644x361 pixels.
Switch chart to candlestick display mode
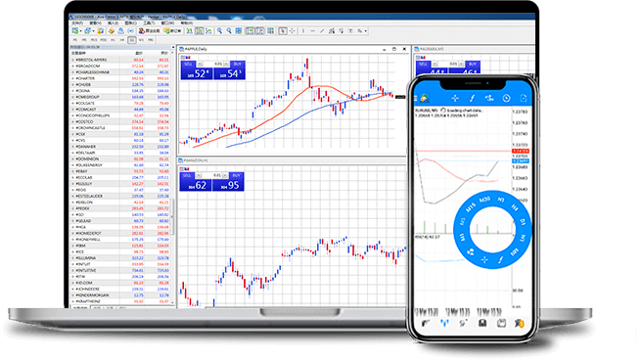[x=199, y=31]
